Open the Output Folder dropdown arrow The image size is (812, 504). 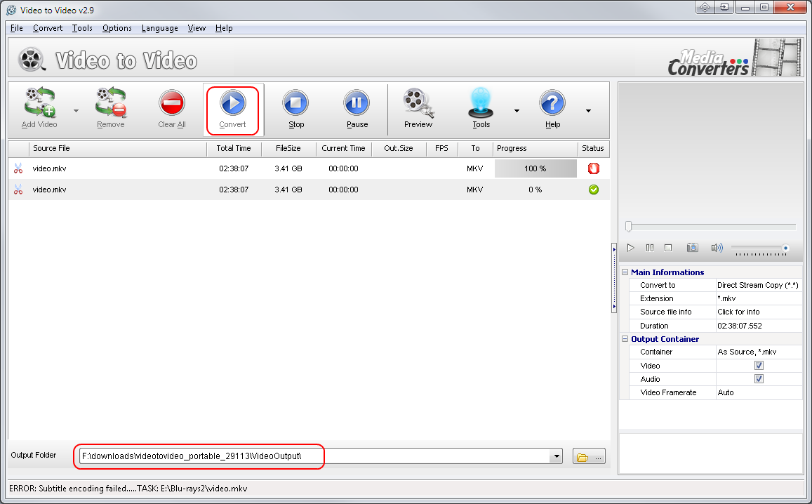click(557, 456)
